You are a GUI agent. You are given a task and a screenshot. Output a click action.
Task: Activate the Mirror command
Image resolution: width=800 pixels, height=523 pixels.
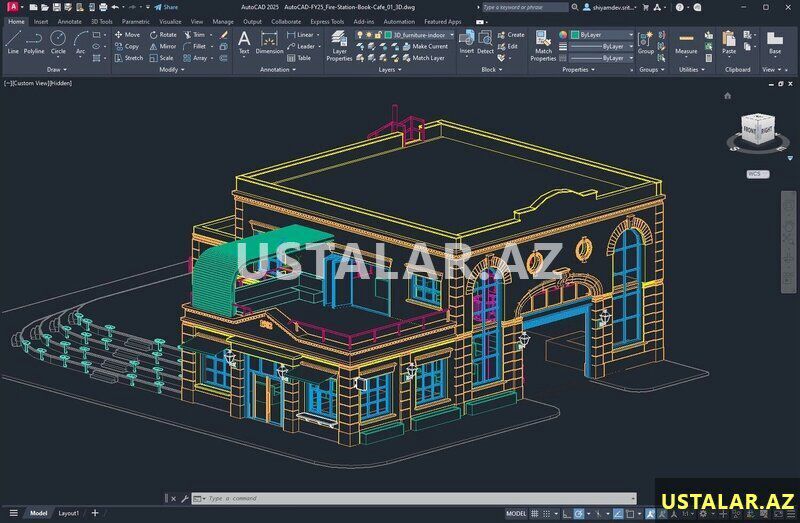pos(163,46)
